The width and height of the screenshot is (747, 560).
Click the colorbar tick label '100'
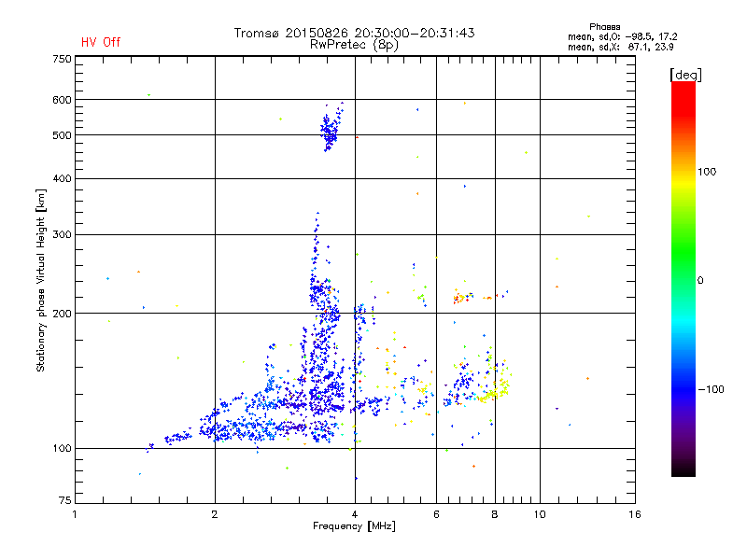click(707, 172)
